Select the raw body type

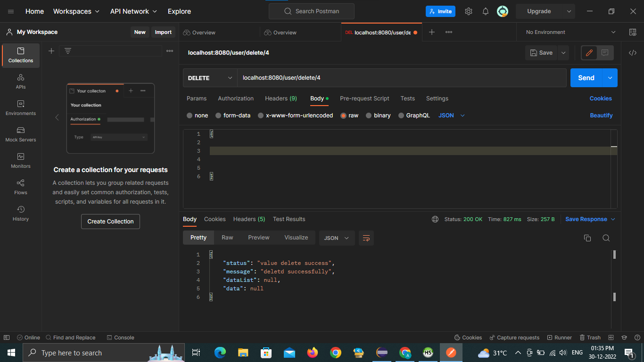point(349,115)
